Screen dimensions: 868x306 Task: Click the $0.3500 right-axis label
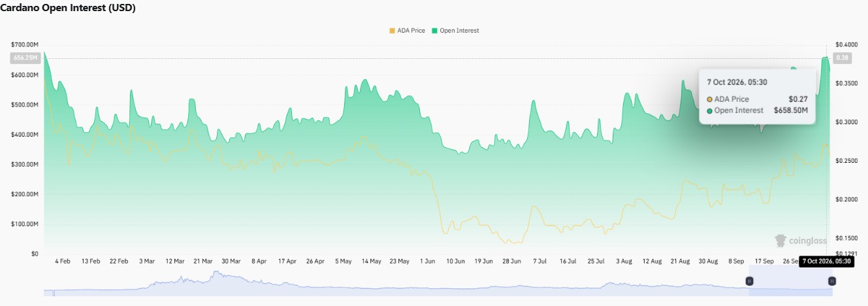tap(846, 83)
